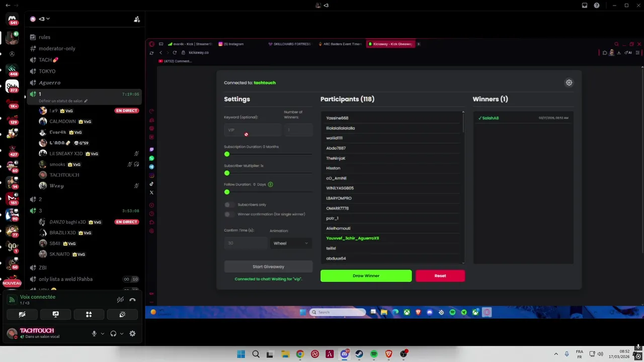
Task: Switch to ARC Raiders Event Timers tab
Action: coord(340,44)
